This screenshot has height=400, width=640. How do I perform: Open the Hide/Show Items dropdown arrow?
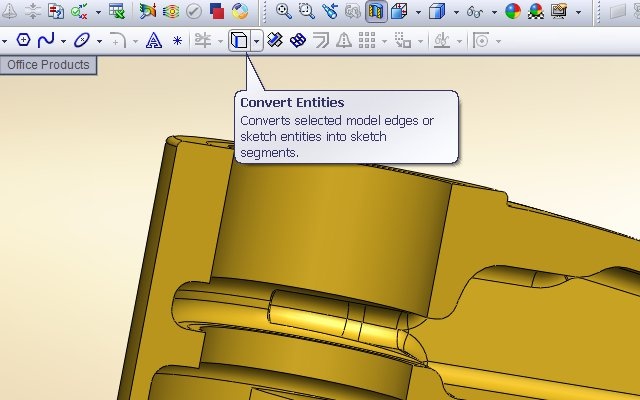pyautogui.click(x=494, y=12)
